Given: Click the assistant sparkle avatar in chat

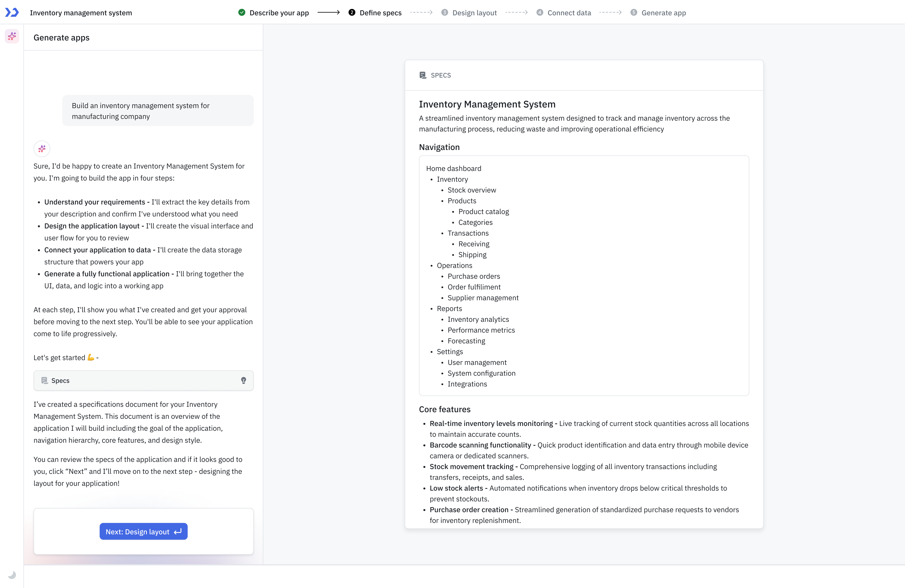Looking at the screenshot, I should (42, 149).
